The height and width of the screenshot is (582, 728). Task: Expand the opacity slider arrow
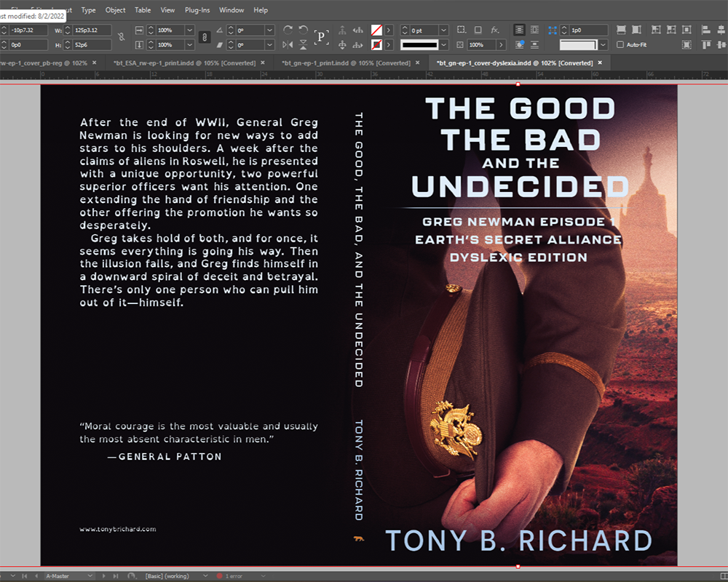pos(501,45)
